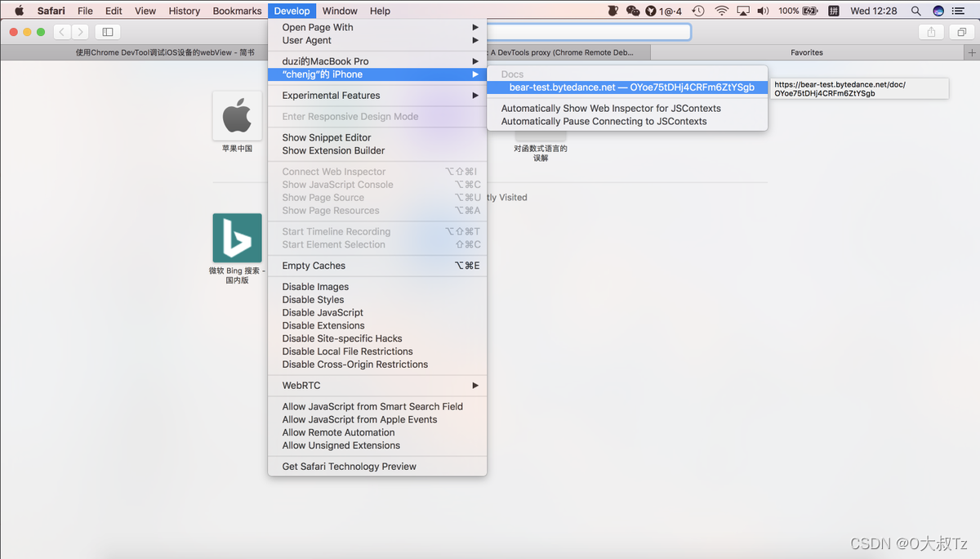Open the Apple menu icon
Viewport: 980px width, 559px height.
[19, 11]
